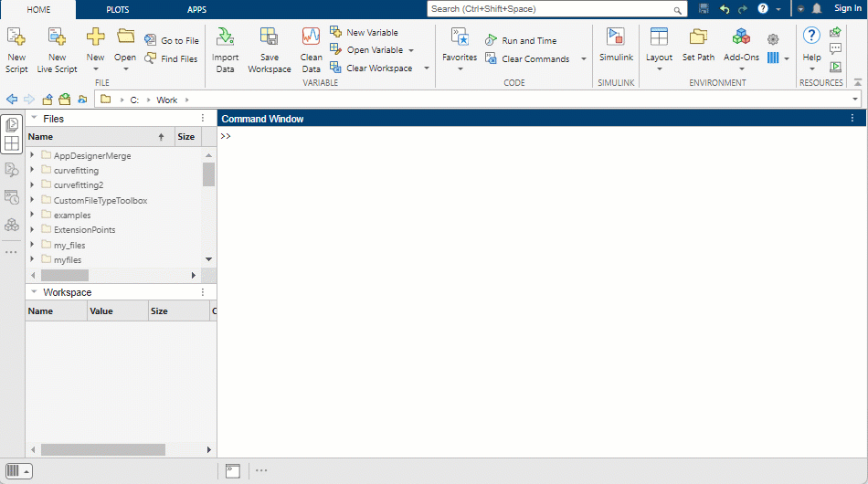Click the Set Path icon
The width and height of the screenshot is (868, 484).
(698, 38)
